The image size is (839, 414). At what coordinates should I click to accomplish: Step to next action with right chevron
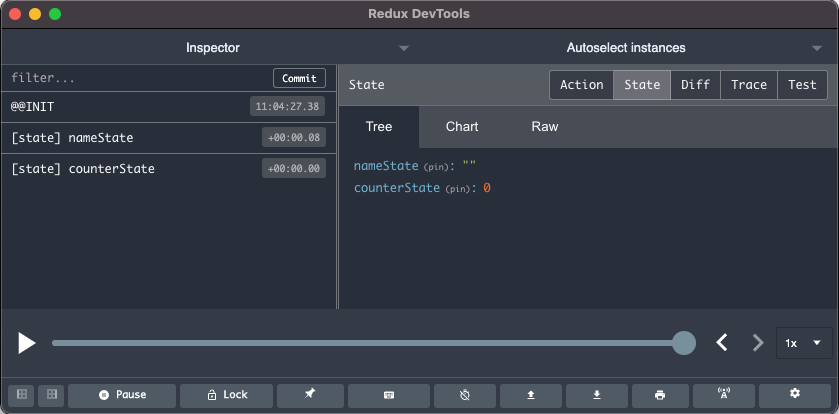[758, 342]
